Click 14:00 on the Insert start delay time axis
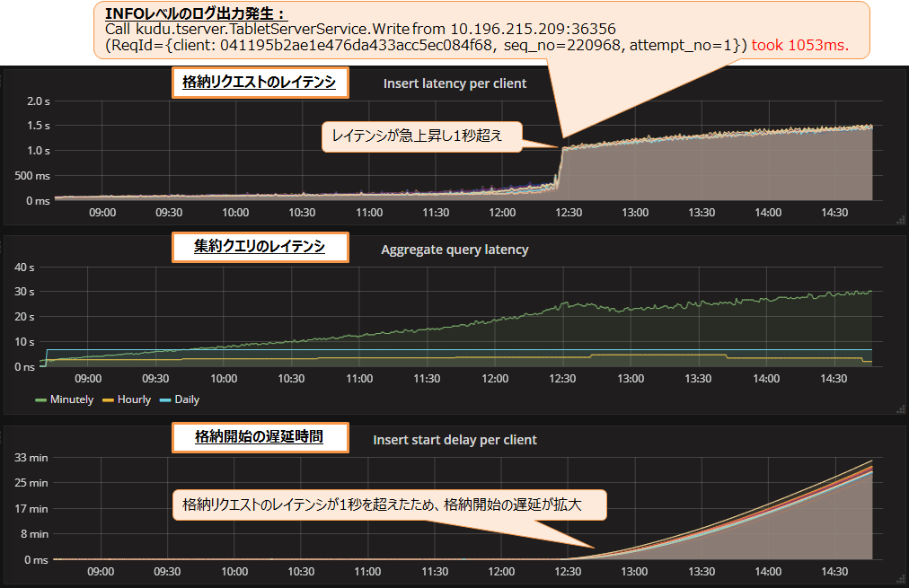This screenshot has height=588, width=909. [768, 572]
